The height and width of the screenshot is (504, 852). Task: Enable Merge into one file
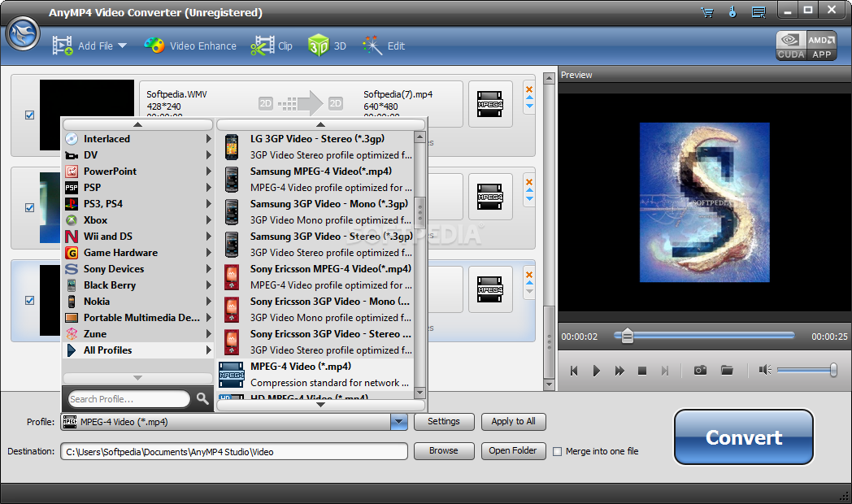(557, 451)
